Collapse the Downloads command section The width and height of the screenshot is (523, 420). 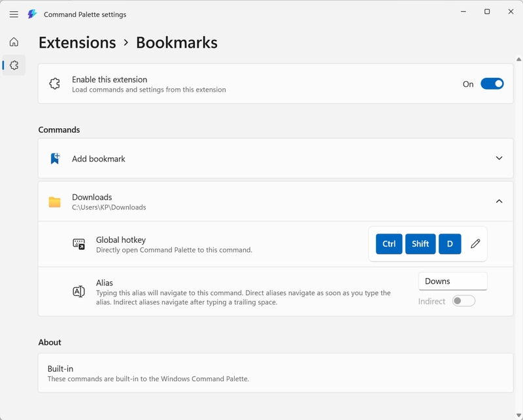[499, 201]
